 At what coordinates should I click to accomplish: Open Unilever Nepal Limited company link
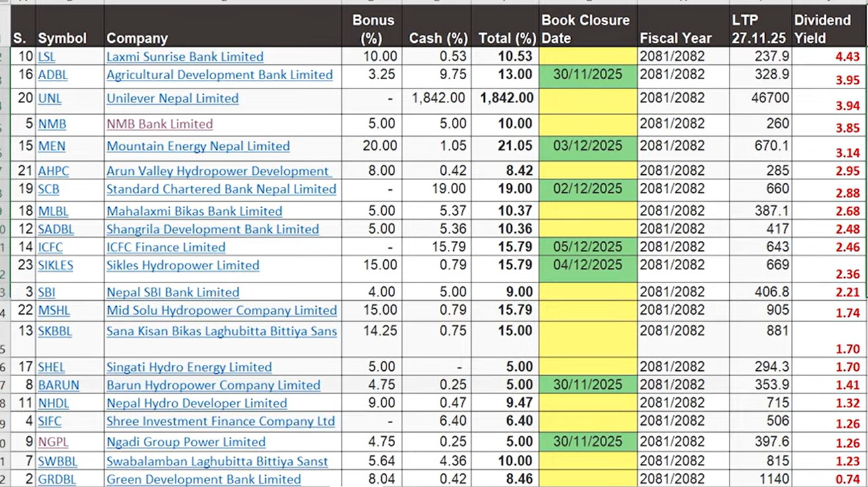(x=172, y=98)
